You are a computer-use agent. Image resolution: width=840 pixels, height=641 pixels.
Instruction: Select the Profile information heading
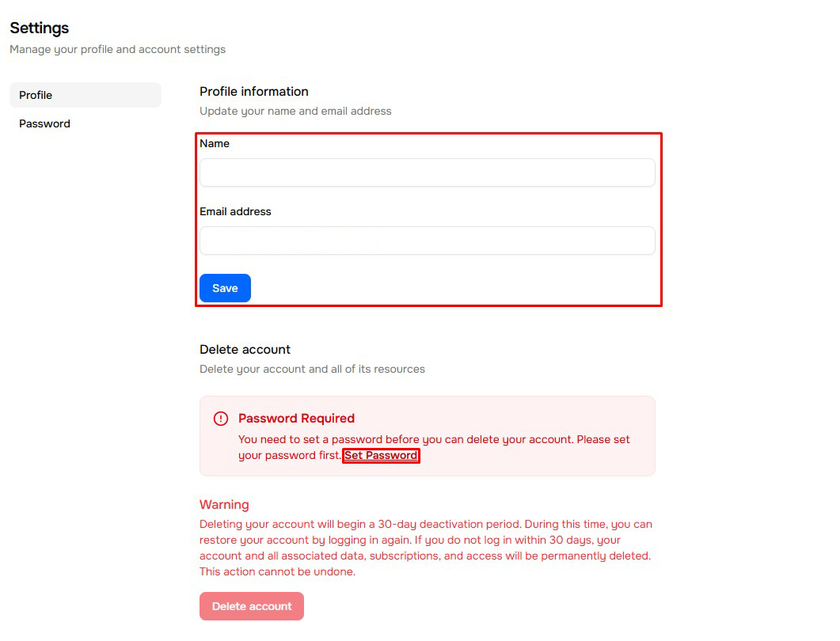coord(254,91)
